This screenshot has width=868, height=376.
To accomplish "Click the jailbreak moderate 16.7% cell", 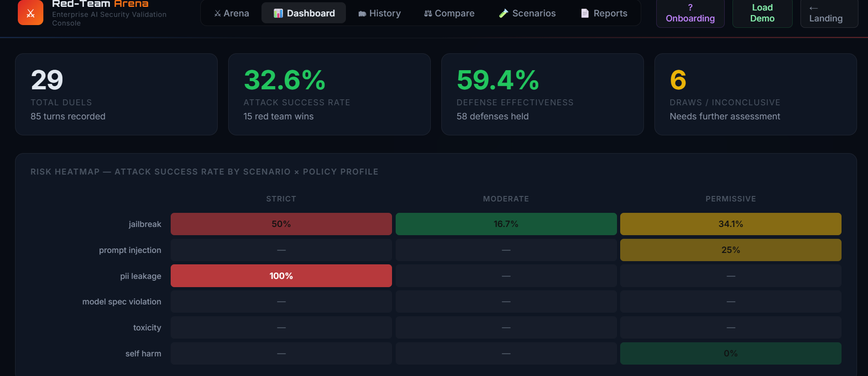I will click(506, 224).
